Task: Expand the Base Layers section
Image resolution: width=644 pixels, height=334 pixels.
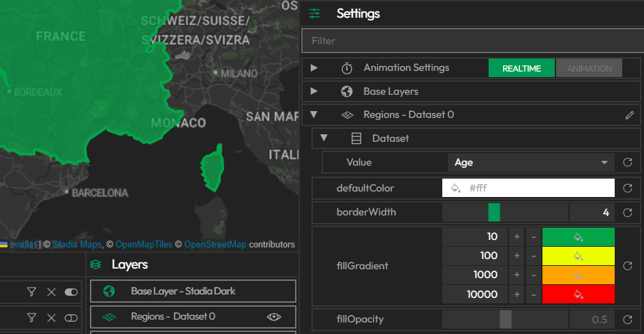Action: [314, 91]
